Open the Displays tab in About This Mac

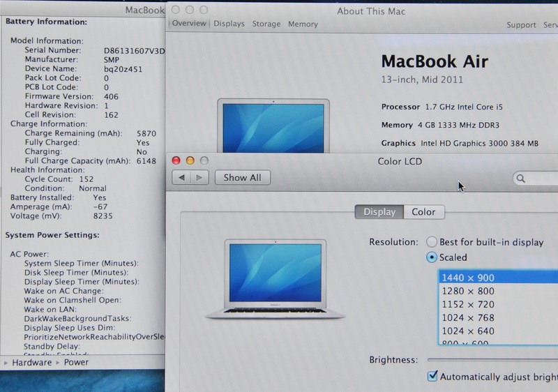229,24
